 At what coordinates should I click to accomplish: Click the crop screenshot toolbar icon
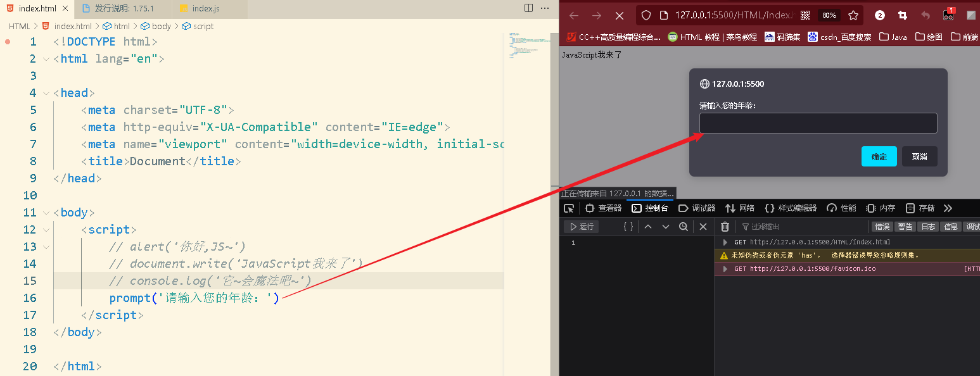(x=903, y=15)
